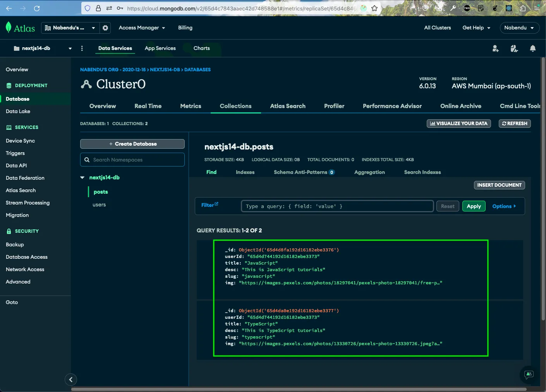
Task: Click the Refresh button
Action: 515,124
